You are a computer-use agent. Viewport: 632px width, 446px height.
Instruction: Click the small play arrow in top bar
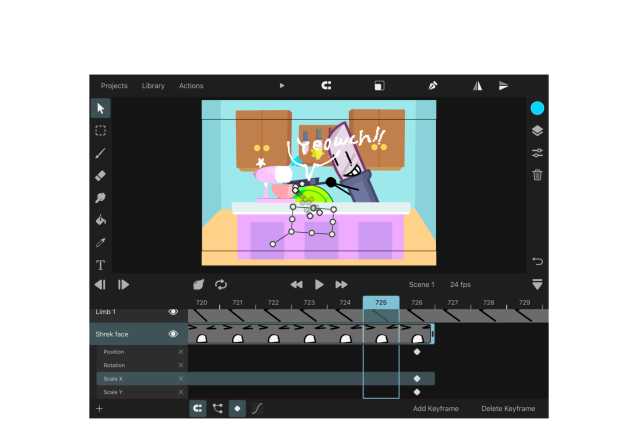(282, 86)
